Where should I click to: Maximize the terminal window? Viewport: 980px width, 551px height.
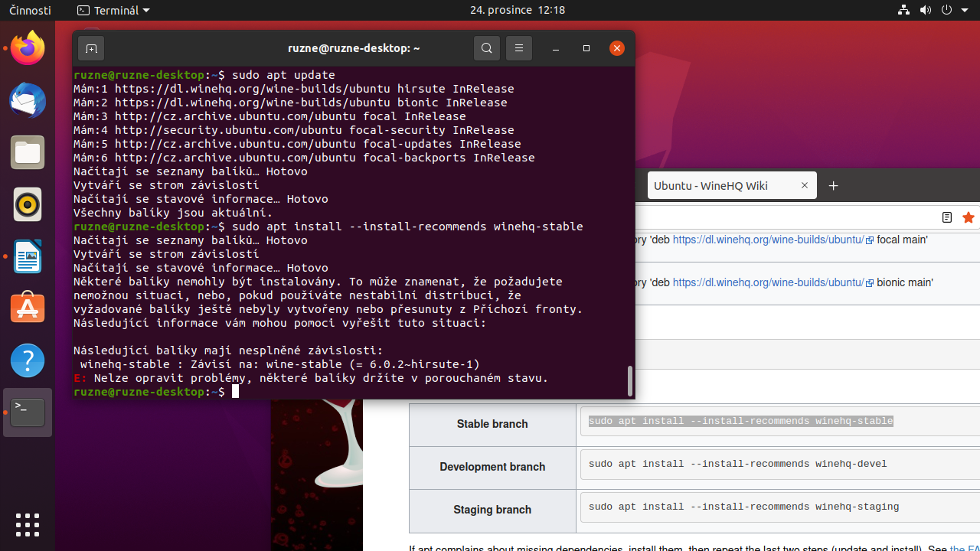586,48
